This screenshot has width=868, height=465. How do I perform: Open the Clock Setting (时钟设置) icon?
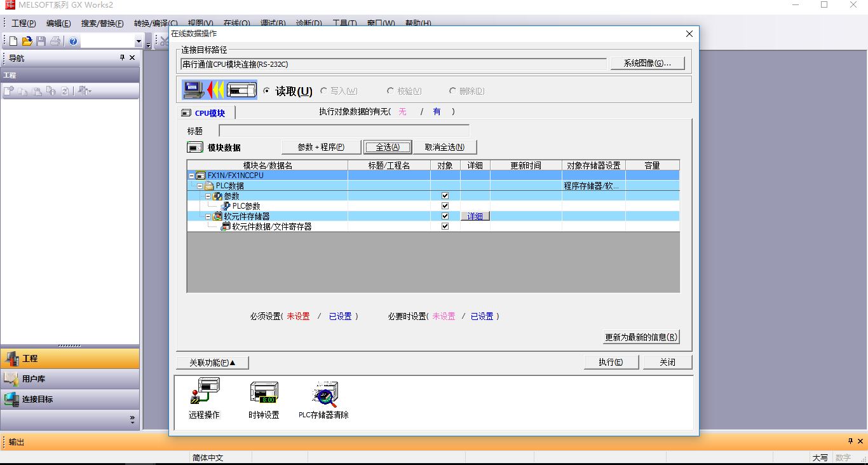[x=264, y=393]
